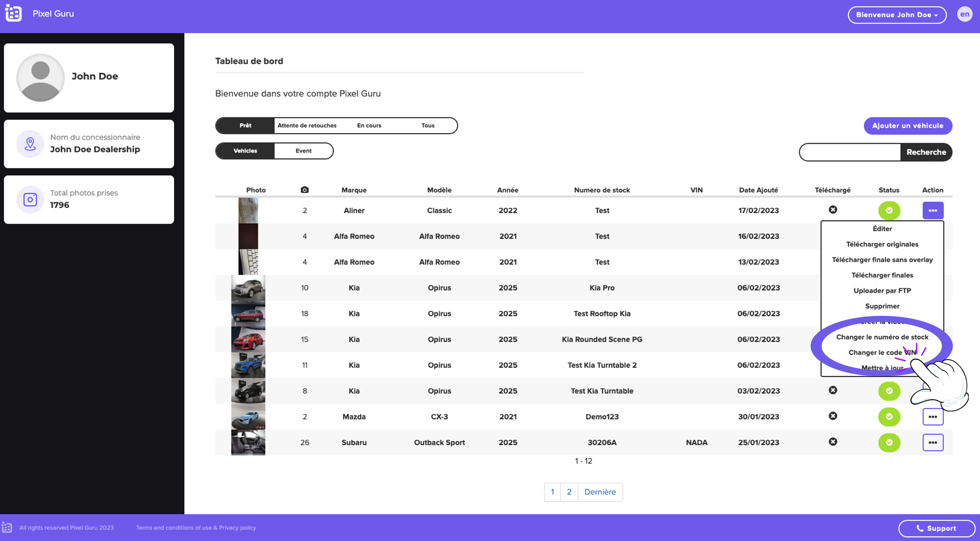Click the Téléchargé X icon for Subaru row
The width and height of the screenshot is (980, 541).
pos(833,442)
